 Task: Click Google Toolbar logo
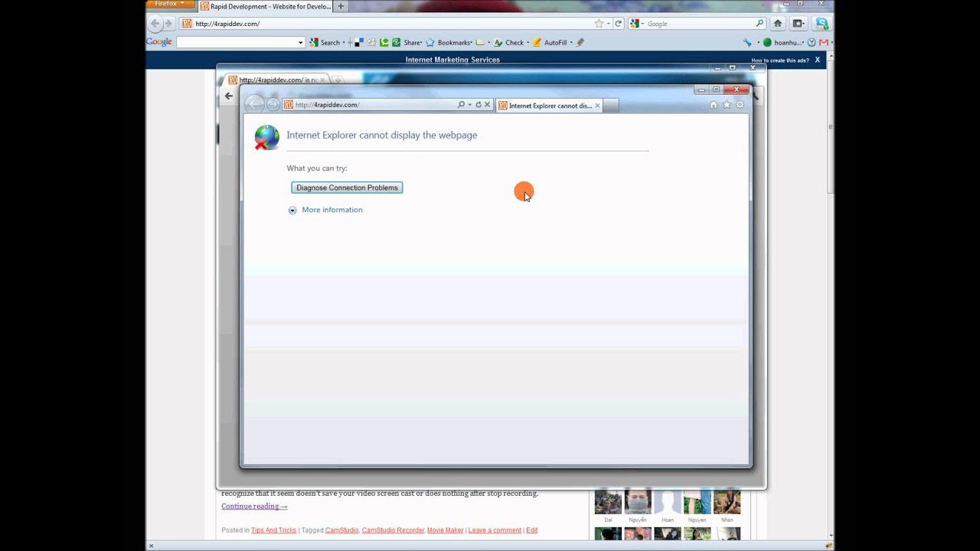click(x=159, y=42)
